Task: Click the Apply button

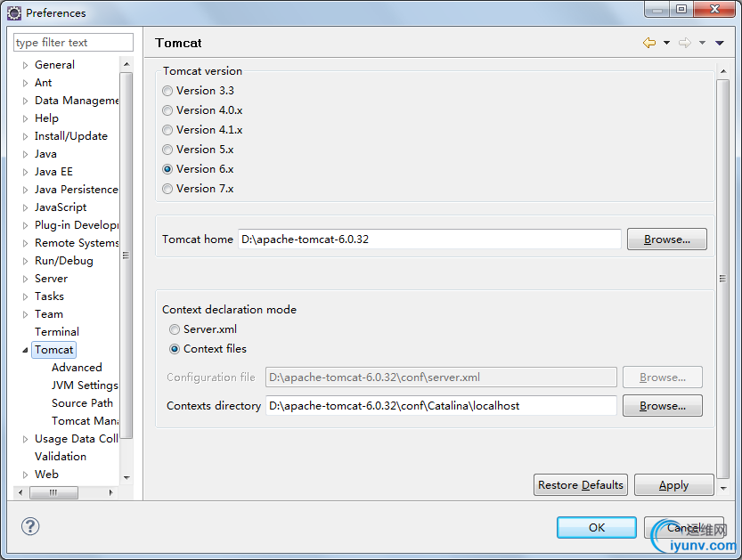Action: [673, 485]
